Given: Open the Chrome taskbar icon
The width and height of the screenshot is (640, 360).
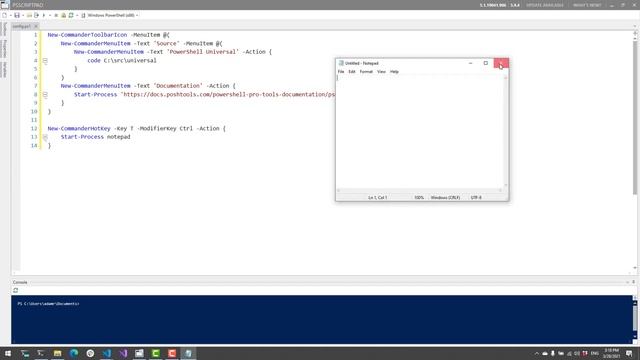Looking at the screenshot, I should [90, 353].
